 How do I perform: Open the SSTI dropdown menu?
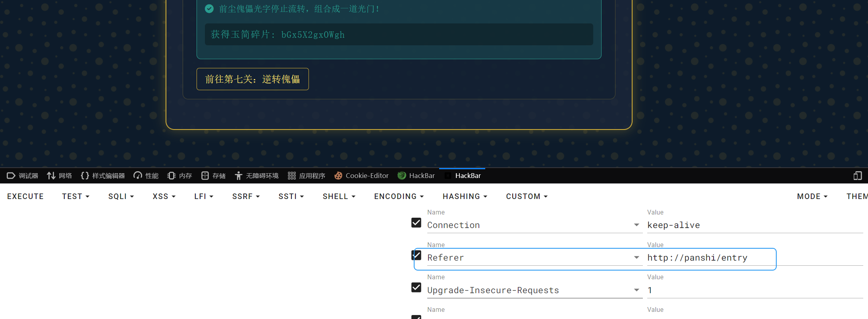point(291,196)
